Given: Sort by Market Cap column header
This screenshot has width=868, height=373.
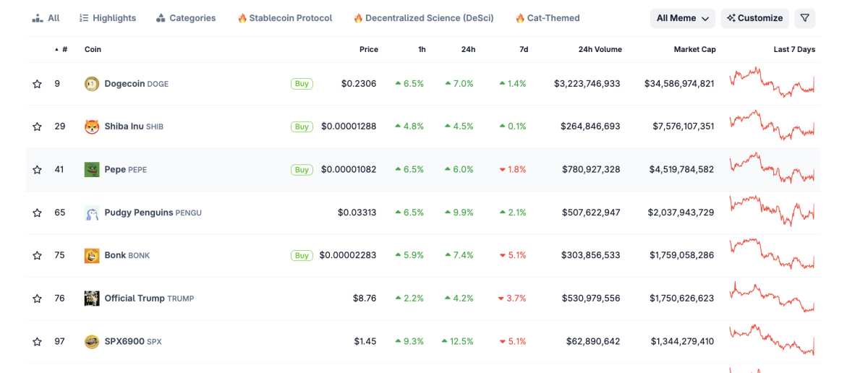Looking at the screenshot, I should [x=694, y=50].
